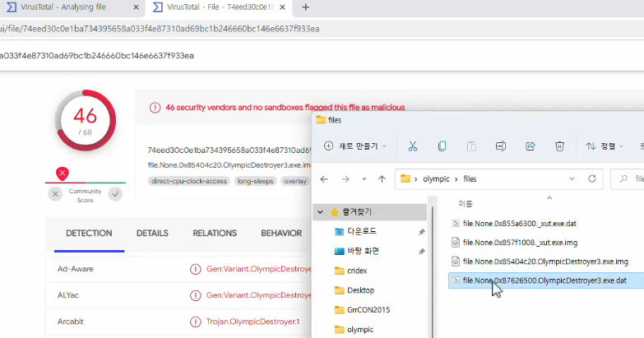Click the Ad-Aware vendor name
This screenshot has width=644, height=338.
click(76, 269)
